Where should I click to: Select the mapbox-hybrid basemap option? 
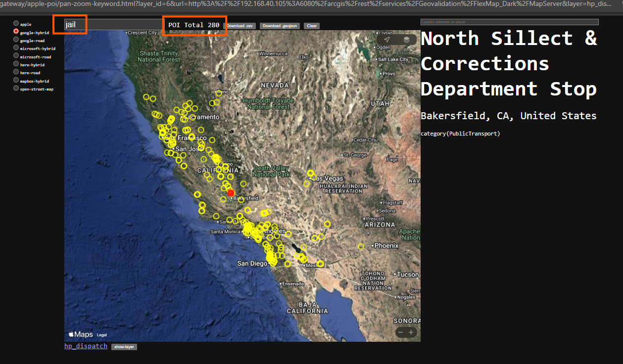16,80
